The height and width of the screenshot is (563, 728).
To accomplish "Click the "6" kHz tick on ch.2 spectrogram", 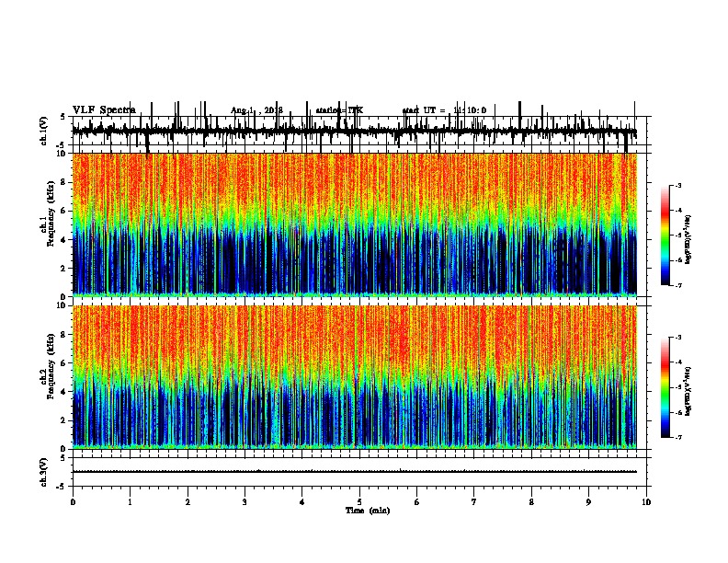I will [x=64, y=363].
